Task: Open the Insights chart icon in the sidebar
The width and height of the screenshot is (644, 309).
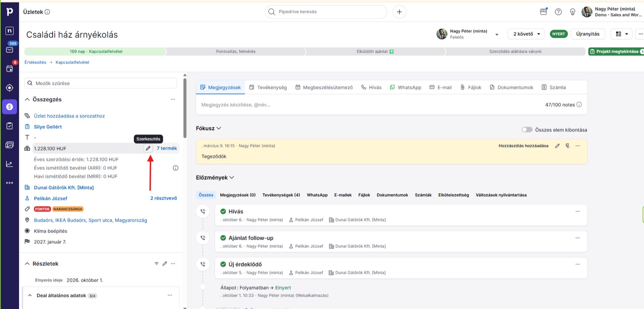Action: coord(10,164)
